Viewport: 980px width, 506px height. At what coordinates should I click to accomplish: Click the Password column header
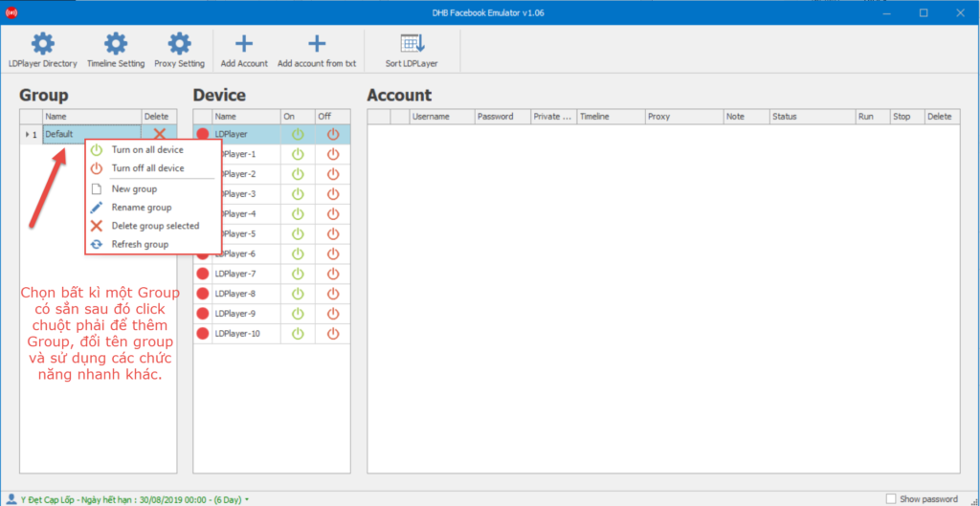[502, 117]
